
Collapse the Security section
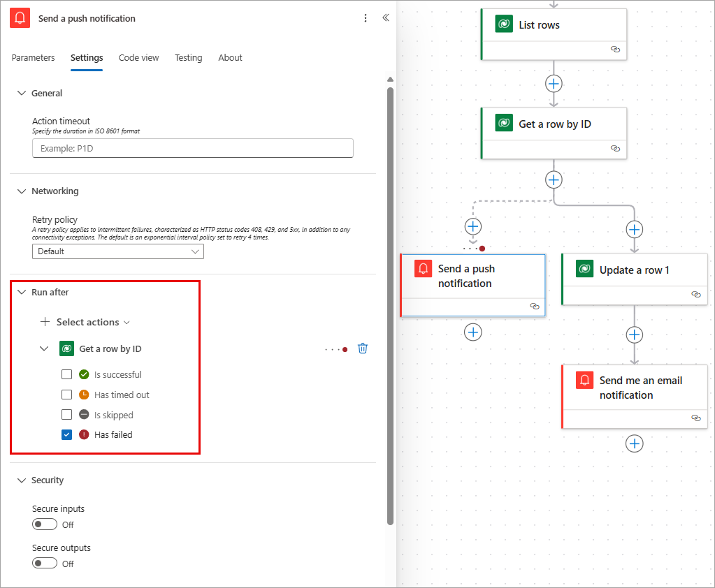[x=22, y=480]
